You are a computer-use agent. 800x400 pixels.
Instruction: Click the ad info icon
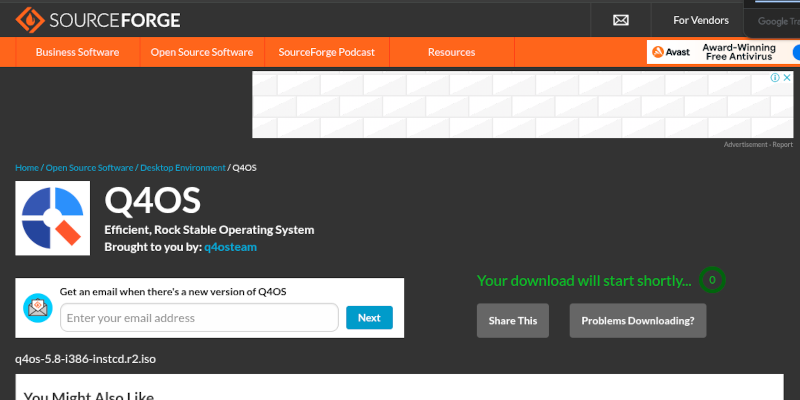point(775,78)
